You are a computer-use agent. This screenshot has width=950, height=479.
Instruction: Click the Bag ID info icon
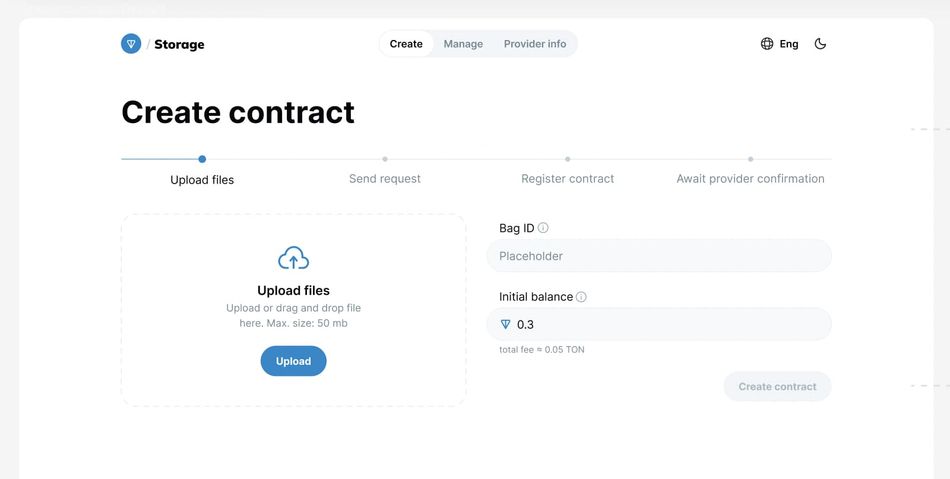pyautogui.click(x=543, y=228)
